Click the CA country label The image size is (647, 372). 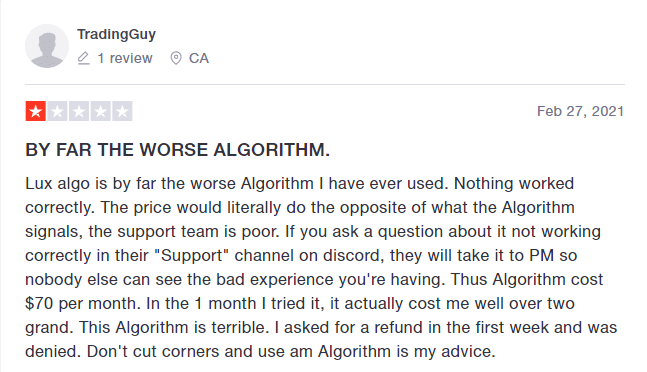pyautogui.click(x=199, y=58)
